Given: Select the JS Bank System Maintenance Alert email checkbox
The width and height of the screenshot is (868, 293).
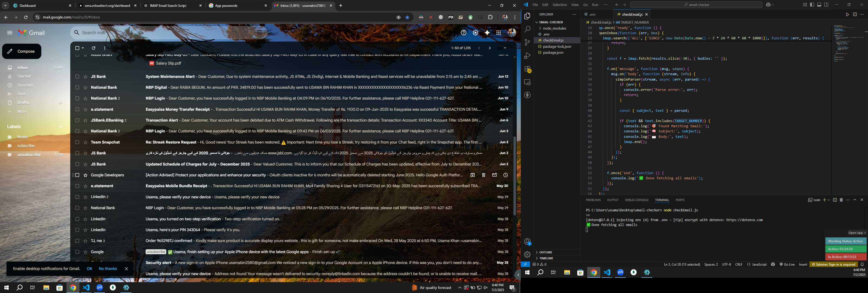Looking at the screenshot, I should coord(77,77).
